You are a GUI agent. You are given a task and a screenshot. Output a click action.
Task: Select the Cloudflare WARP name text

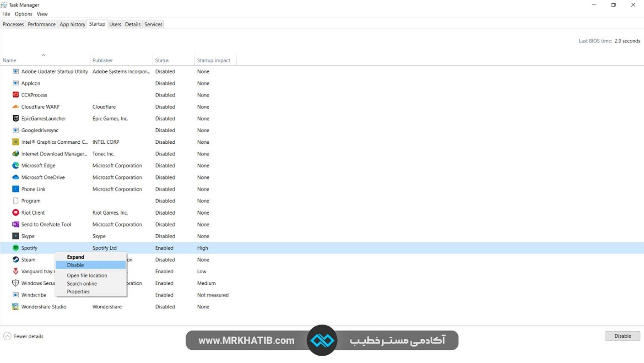pyautogui.click(x=40, y=107)
